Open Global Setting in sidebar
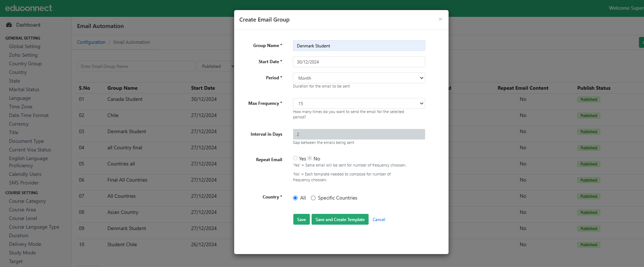Image resolution: width=644 pixels, height=267 pixels. click(x=24, y=46)
